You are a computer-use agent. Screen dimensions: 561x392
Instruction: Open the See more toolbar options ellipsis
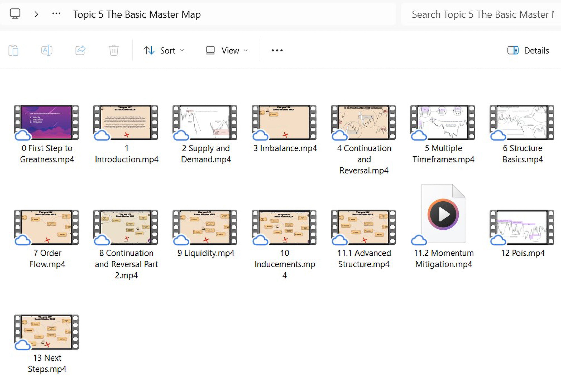[277, 51]
